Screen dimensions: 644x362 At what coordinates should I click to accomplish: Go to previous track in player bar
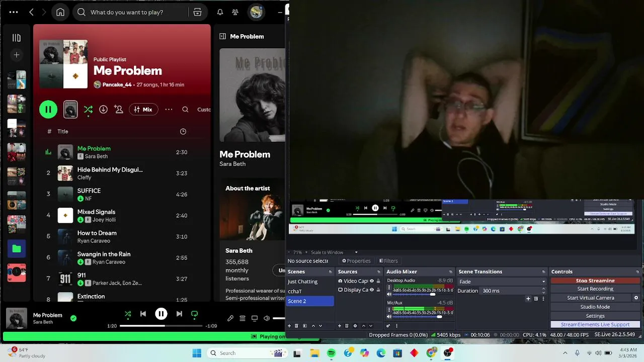(x=143, y=314)
